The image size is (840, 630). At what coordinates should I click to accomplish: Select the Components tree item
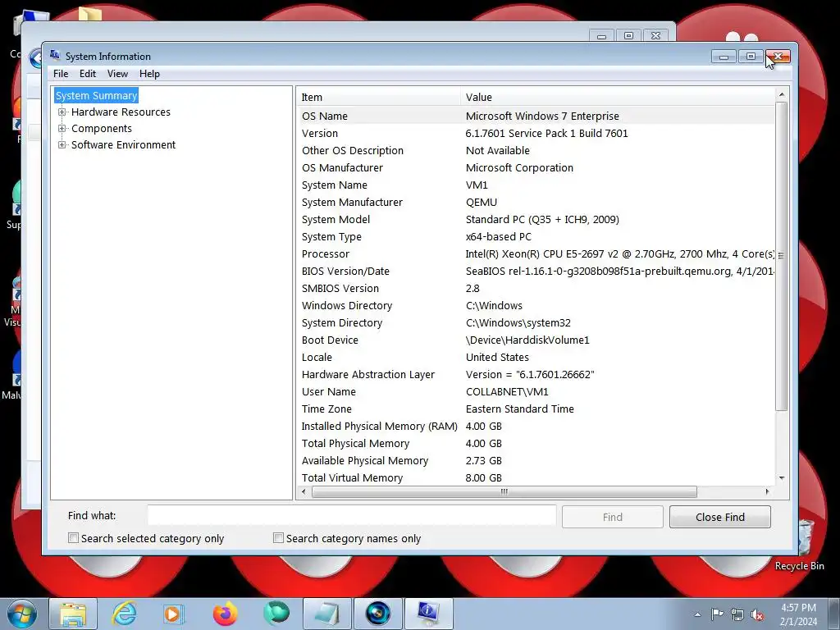(101, 129)
